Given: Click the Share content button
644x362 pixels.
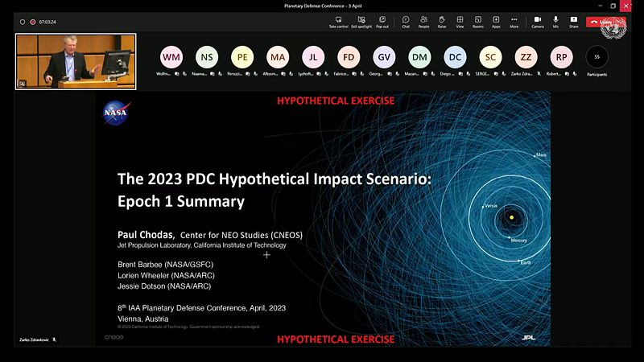Looking at the screenshot, I should 574,22.
